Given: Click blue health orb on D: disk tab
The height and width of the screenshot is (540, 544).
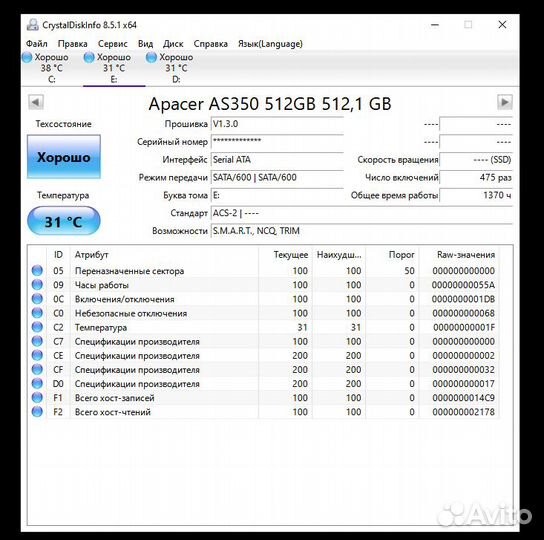Looking at the screenshot, I should coord(151,57).
